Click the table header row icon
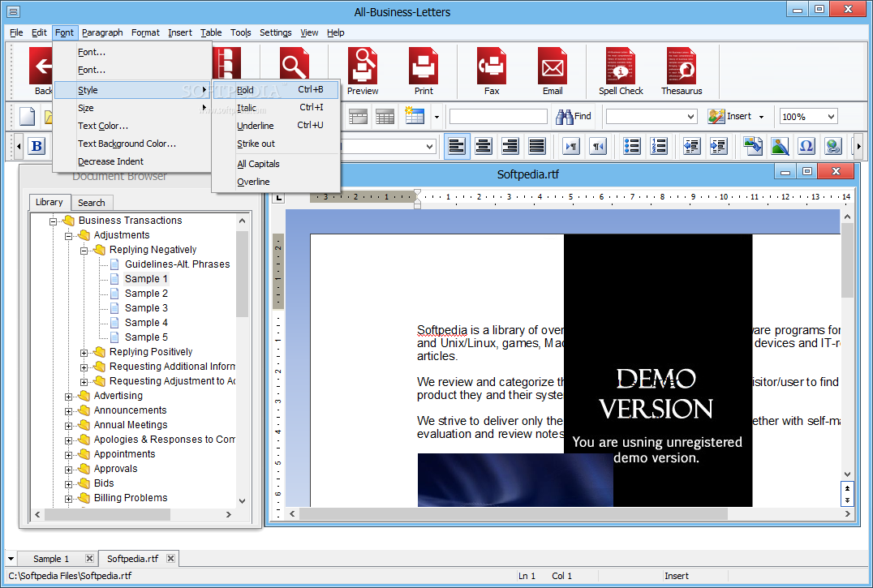The width and height of the screenshot is (873, 588). pos(358,116)
